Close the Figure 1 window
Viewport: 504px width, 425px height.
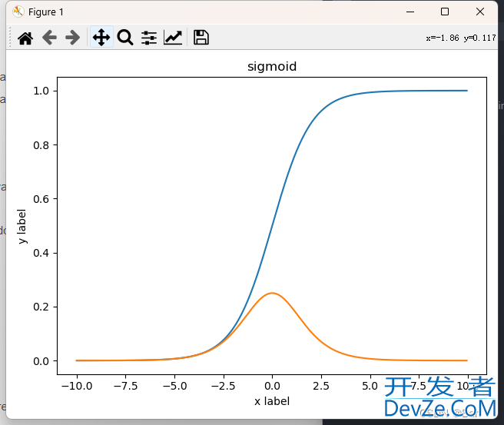[480, 12]
